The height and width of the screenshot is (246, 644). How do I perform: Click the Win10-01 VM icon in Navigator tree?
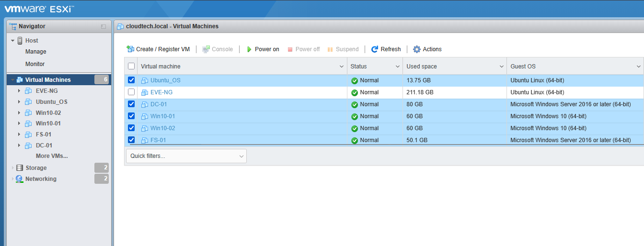click(28, 123)
